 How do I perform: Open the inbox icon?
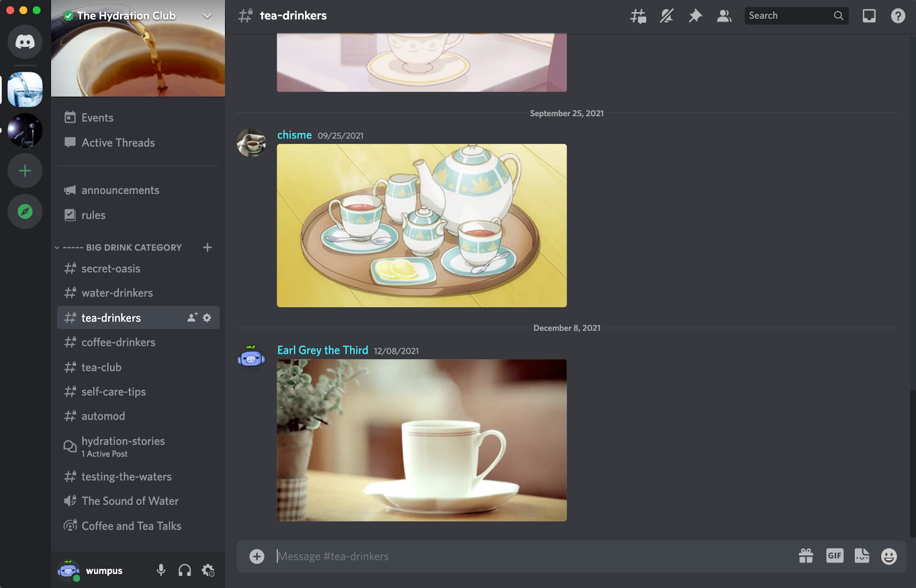coord(869,16)
